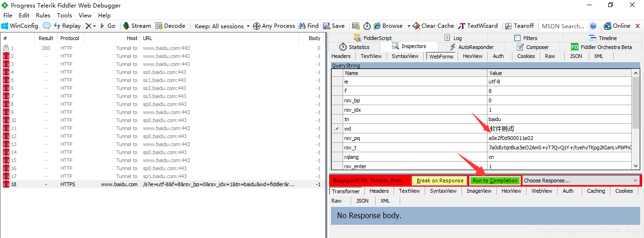Open the Remove sessions X dropdown
Image resolution: width=644 pixels, height=238 pixels.
click(x=91, y=26)
